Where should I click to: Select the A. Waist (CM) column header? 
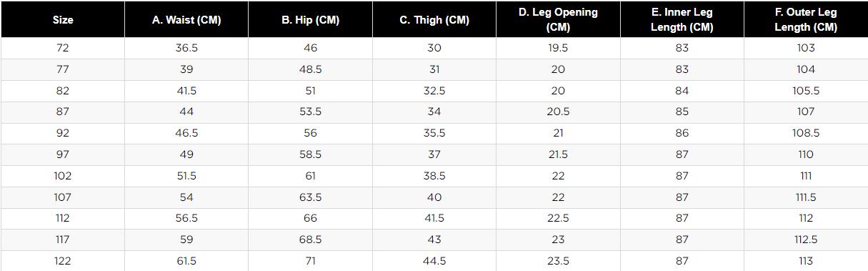pos(186,20)
